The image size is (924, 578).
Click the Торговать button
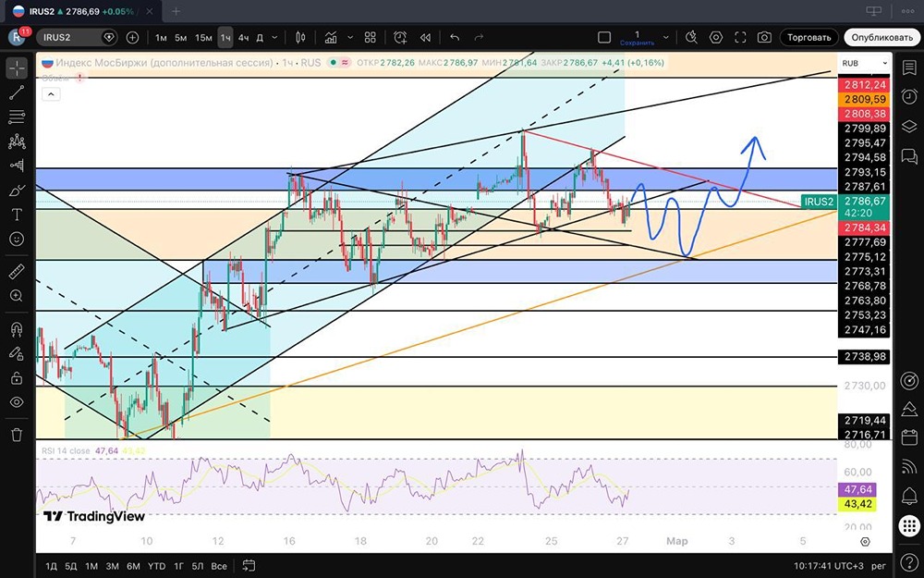(809, 37)
